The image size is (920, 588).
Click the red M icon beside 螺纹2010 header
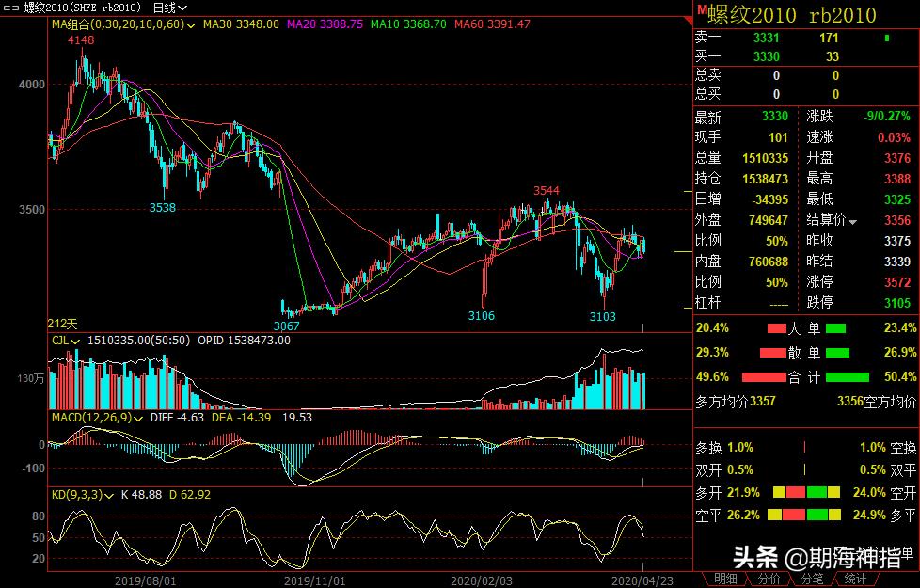coord(702,9)
